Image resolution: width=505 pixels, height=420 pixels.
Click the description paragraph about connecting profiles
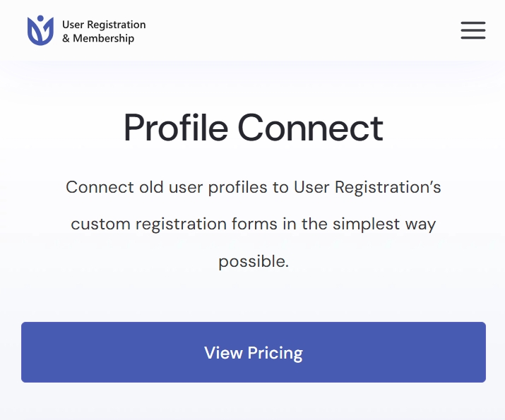254,224
